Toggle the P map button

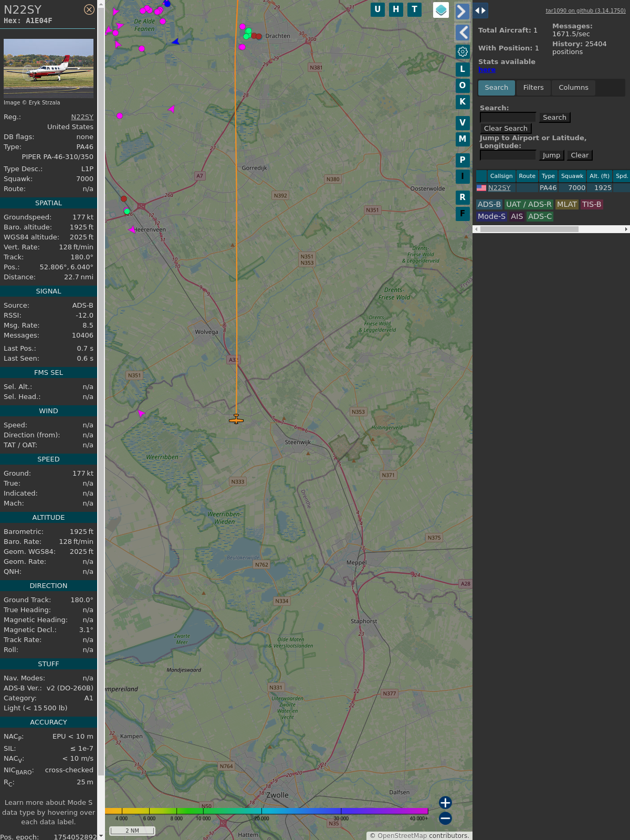(463, 160)
